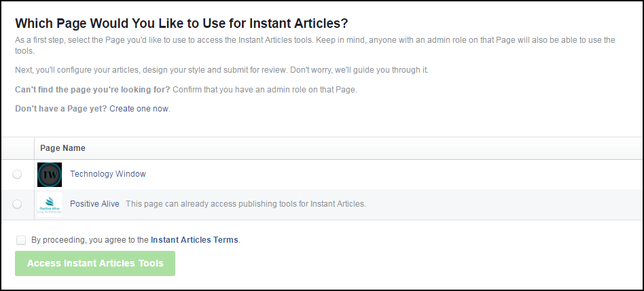Open the Positive Alive page link
The height and width of the screenshot is (291, 644).
(x=94, y=203)
